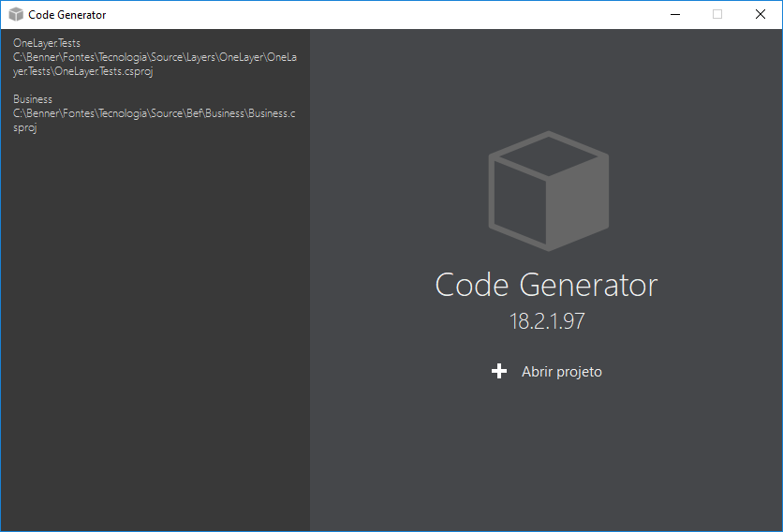The image size is (783, 532).
Task: Maximize the Code Generator window
Action: click(717, 15)
